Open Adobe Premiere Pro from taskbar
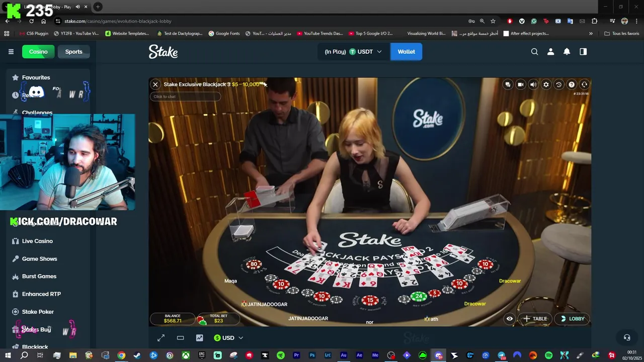 coord(296,355)
